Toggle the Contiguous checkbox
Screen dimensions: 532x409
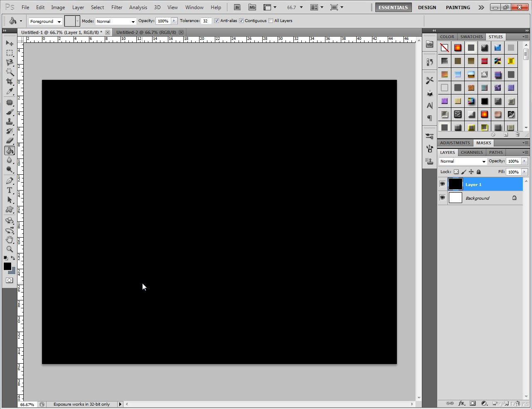(241, 21)
